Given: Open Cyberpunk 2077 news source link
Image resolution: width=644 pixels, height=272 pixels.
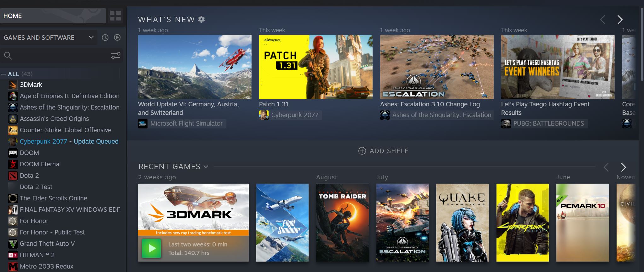Looking at the screenshot, I should point(290,115).
